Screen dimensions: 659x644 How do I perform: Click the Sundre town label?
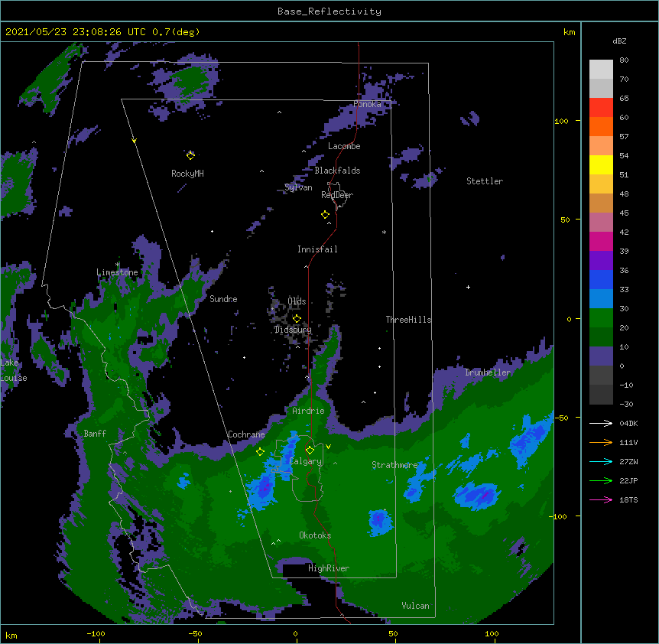point(223,299)
